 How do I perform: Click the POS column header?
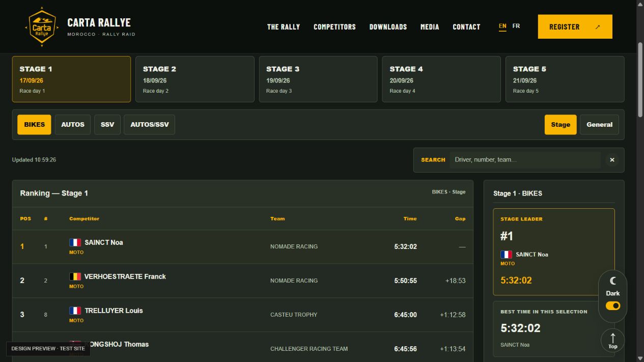click(25, 218)
